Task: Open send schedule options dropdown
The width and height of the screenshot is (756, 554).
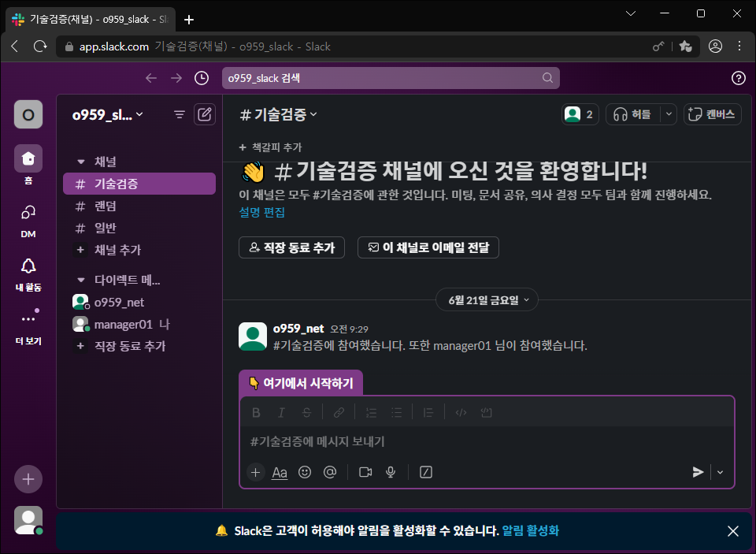Action: 720,472
